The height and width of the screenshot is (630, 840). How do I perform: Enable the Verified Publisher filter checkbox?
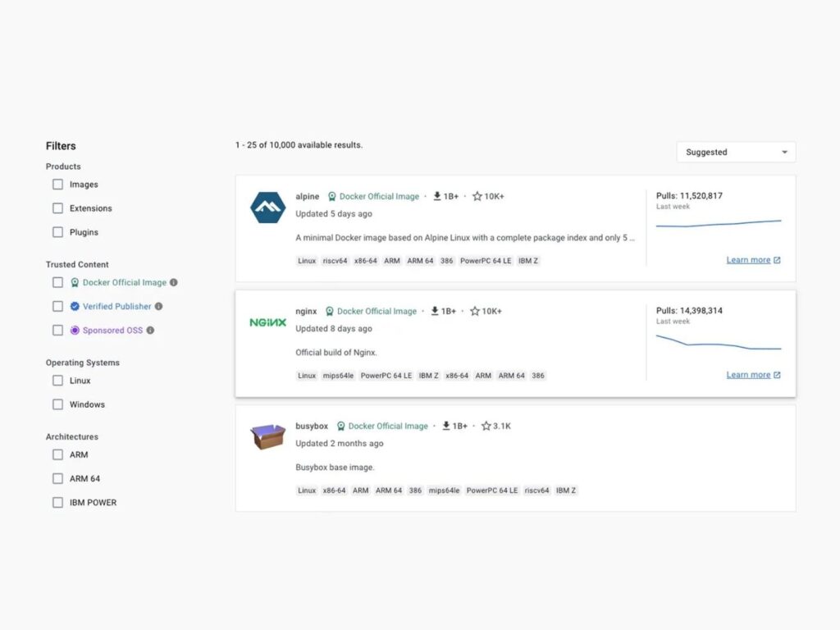(x=58, y=307)
